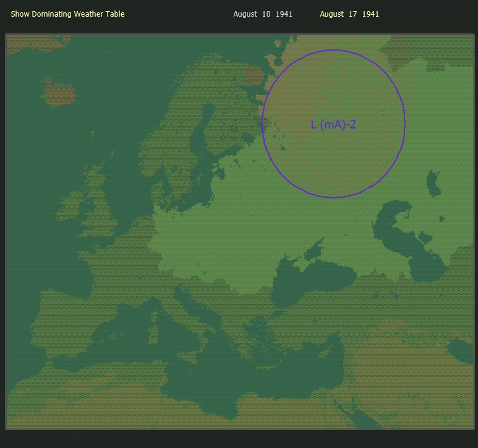Select the August 17 1941 date
This screenshot has width=478, height=448.
point(349,14)
